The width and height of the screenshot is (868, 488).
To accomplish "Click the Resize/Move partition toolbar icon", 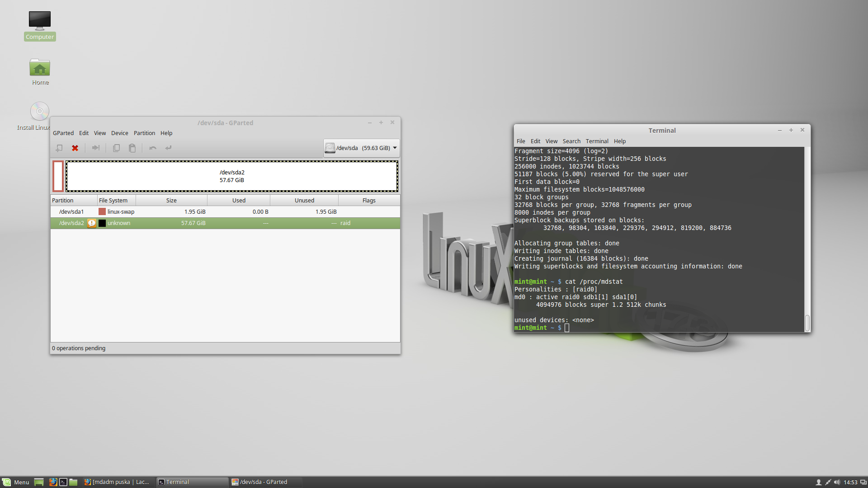I will [95, 148].
